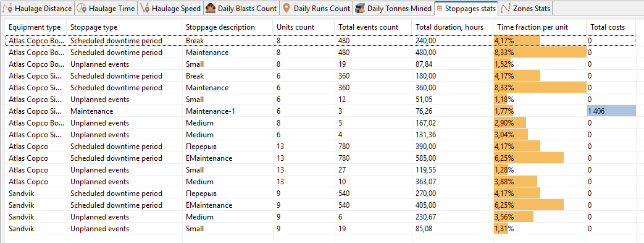The height and width of the screenshot is (243, 644).
Task: Click the 3,88% time fraction bar
Action: pyautogui.click(x=516, y=182)
